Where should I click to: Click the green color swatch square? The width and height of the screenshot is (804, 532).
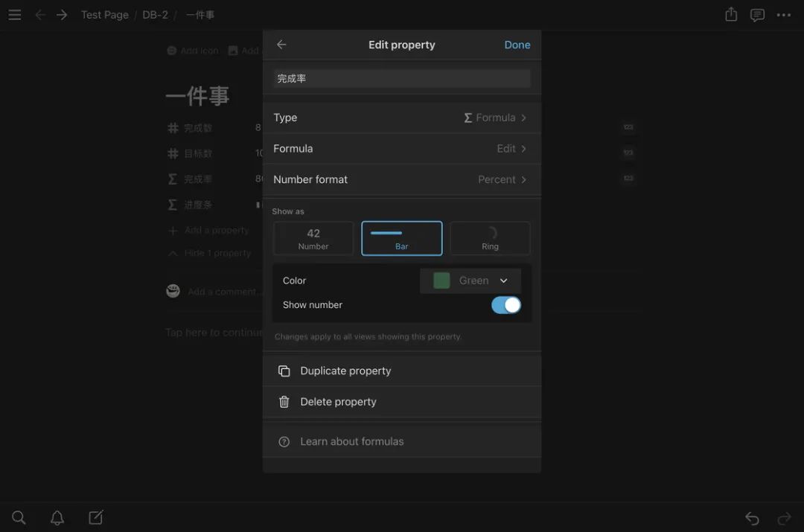441,281
